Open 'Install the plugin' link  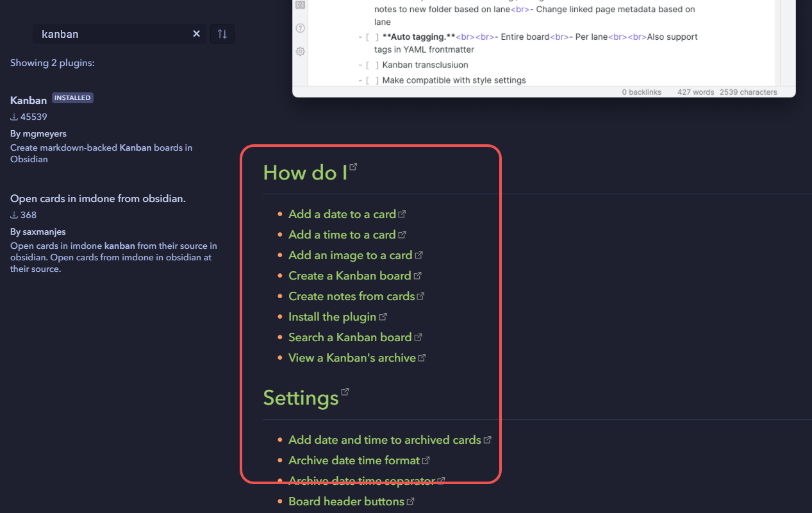333,316
